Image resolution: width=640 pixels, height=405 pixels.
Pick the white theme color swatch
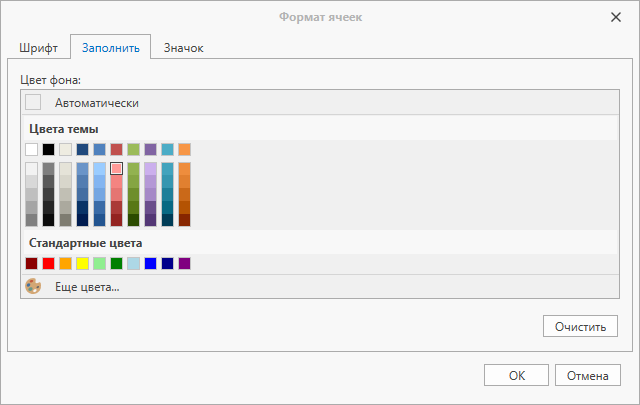tap(31, 149)
